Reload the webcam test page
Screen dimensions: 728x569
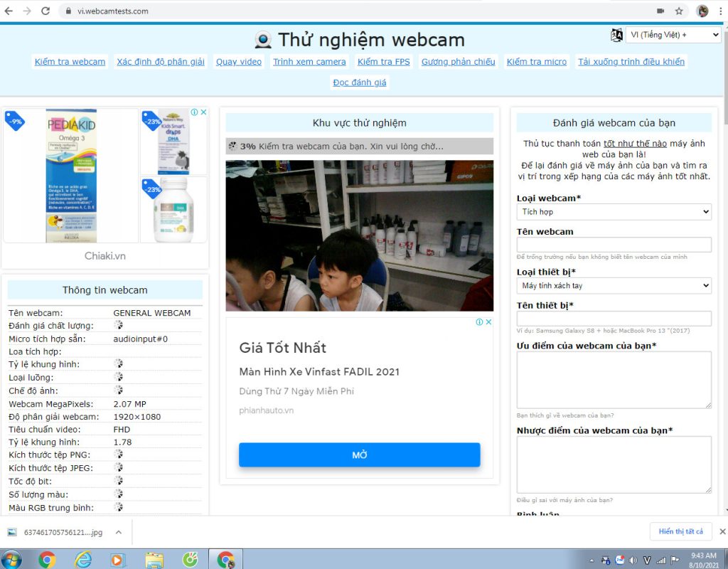point(45,11)
